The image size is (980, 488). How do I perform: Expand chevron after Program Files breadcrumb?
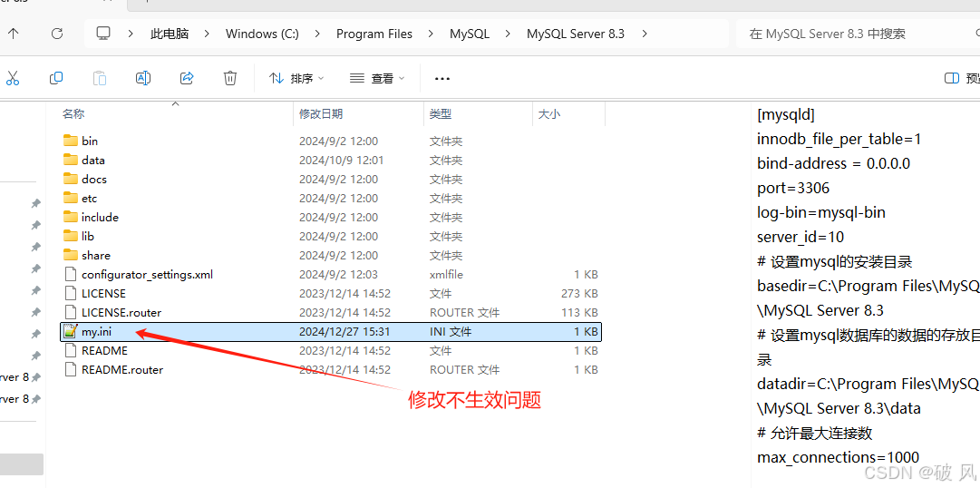click(432, 34)
